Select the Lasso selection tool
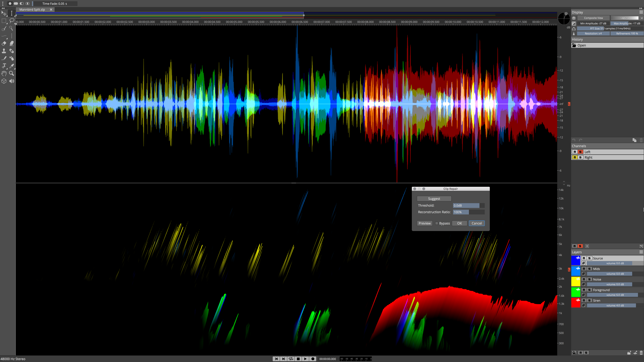Image resolution: width=644 pixels, height=362 pixels. [11, 21]
